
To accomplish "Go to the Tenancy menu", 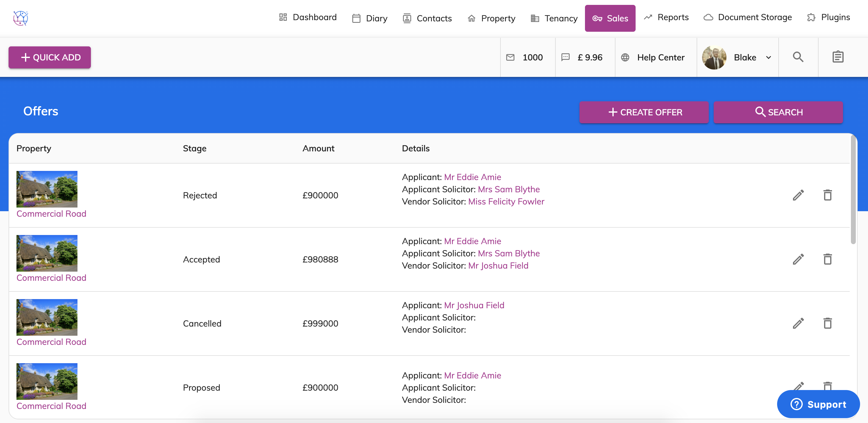I will coord(554,18).
